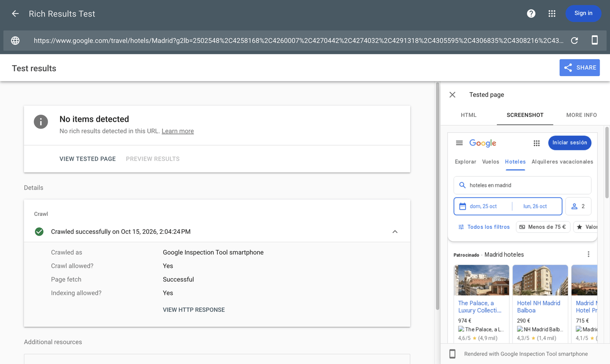This screenshot has width=610, height=364.
Task: Go back using the header arrow
Action: coord(15,14)
